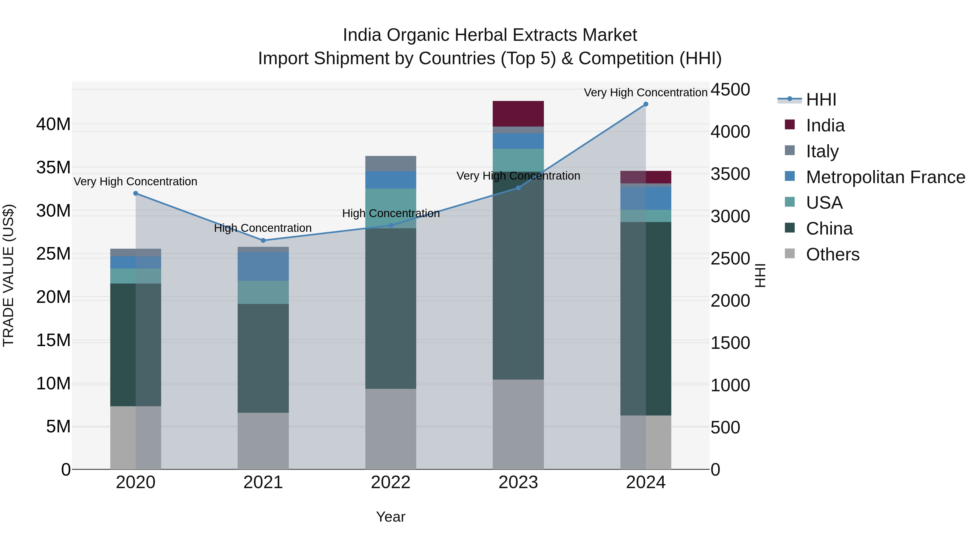980x551 pixels.
Task: Click the 2021 x-axis label
Action: [x=263, y=482]
